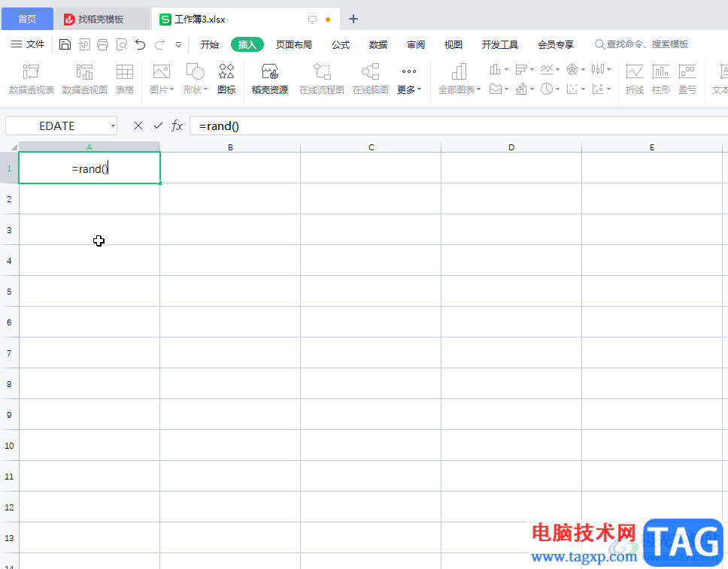
Task: Switch to the 审阅 Review tab
Action: (x=416, y=44)
